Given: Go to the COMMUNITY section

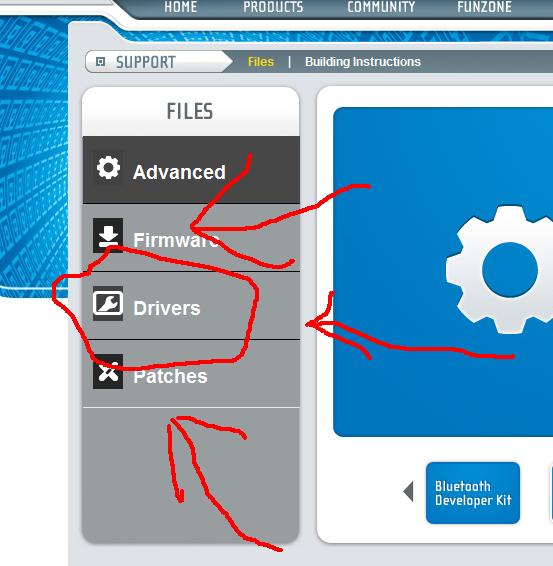Looking at the screenshot, I should pos(381,7).
